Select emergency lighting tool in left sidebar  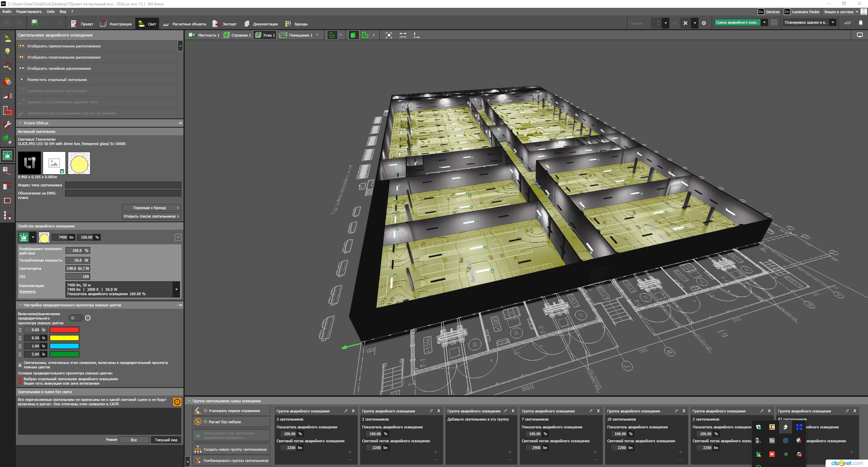click(7, 156)
